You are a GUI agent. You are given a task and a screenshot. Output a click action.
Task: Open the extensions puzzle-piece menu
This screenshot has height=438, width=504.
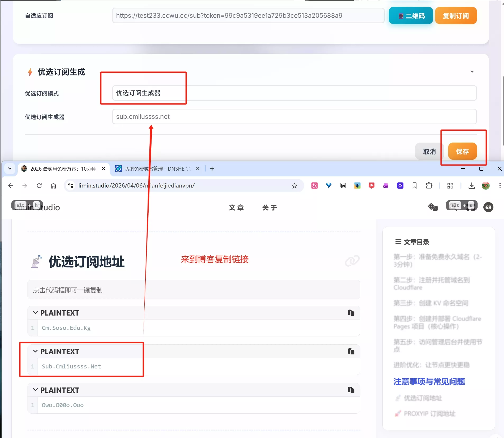click(429, 186)
